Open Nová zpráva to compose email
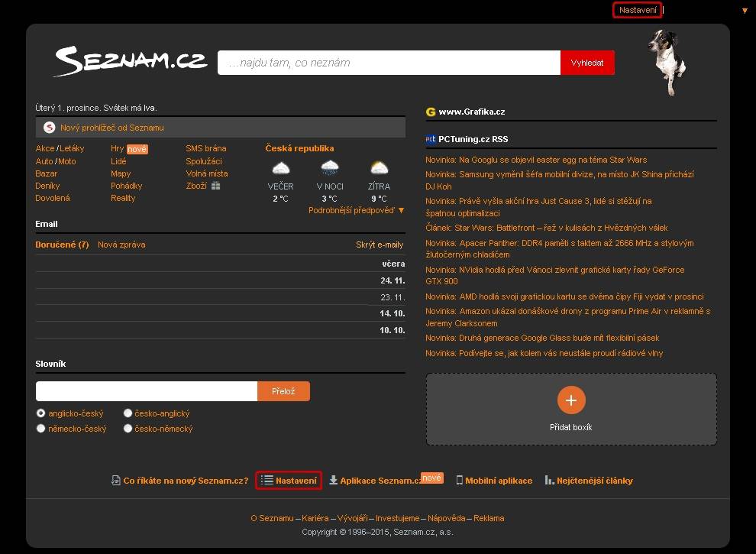This screenshot has height=554, width=756. pyautogui.click(x=121, y=245)
